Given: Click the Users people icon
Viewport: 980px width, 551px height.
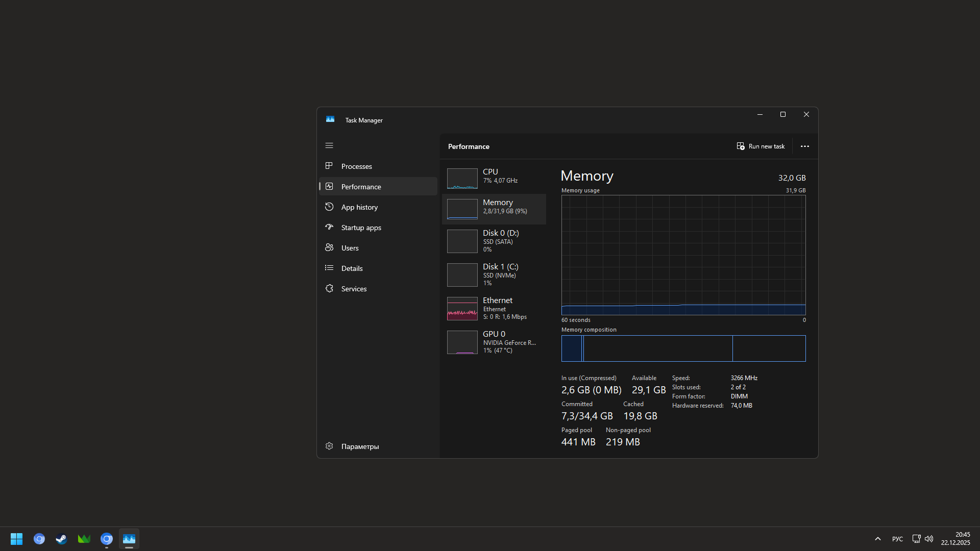Looking at the screenshot, I should click(x=329, y=248).
